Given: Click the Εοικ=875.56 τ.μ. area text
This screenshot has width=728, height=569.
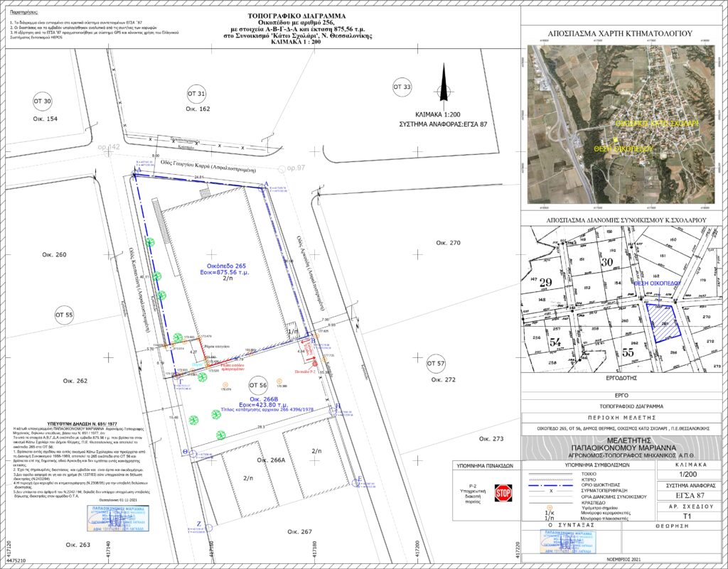Looking at the screenshot, I should tap(225, 273).
